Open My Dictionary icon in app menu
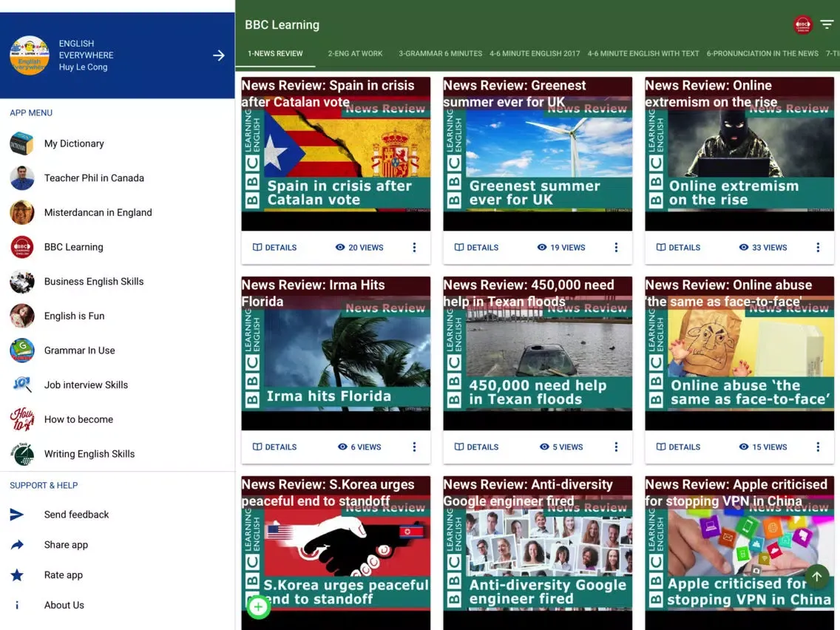Image resolution: width=840 pixels, height=630 pixels. pyautogui.click(x=22, y=143)
